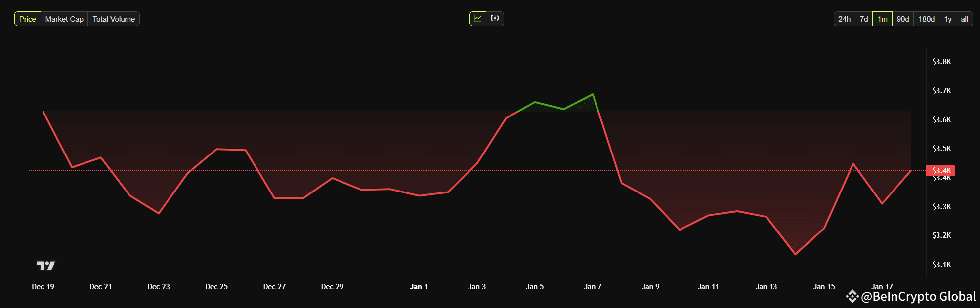Pick the 180d time range
Screen dimensions: 980x308
[926, 19]
